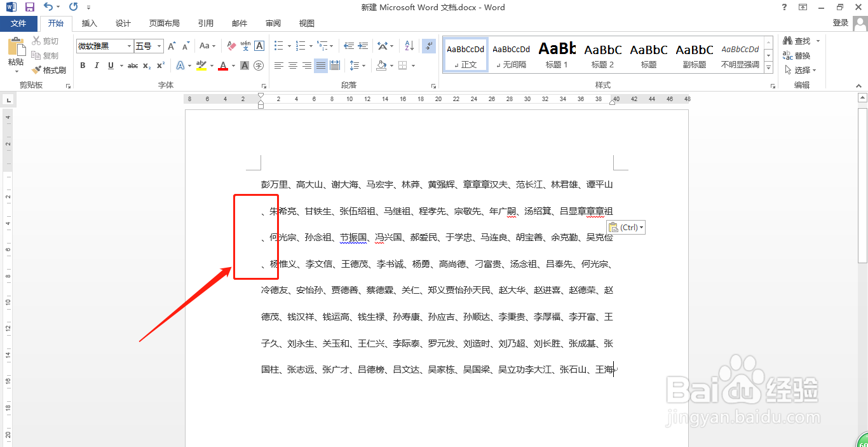Open the 审阅 ribbon tab
This screenshot has width=868, height=447.
(273, 23)
